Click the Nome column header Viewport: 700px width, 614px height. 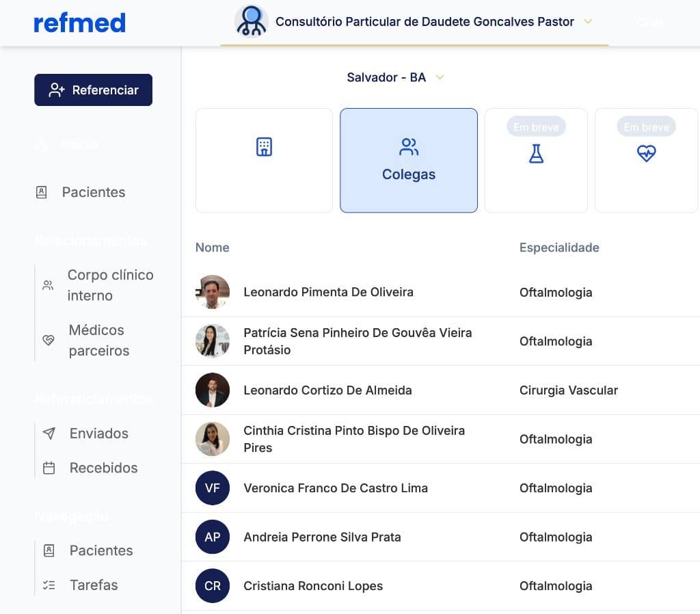[212, 248]
